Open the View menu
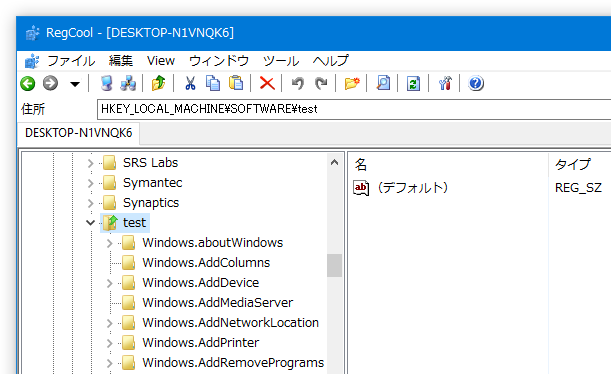The height and width of the screenshot is (374, 611). point(161,61)
